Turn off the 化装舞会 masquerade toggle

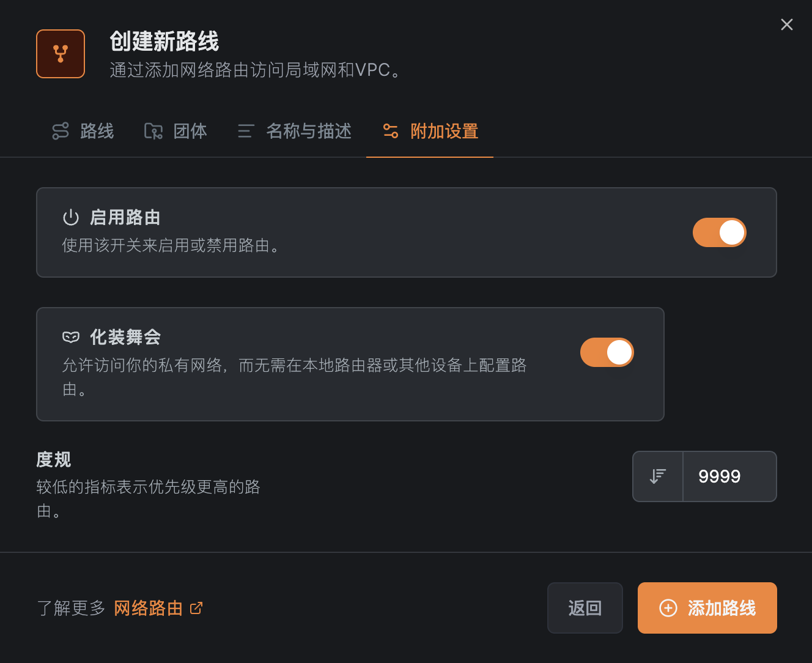607,352
